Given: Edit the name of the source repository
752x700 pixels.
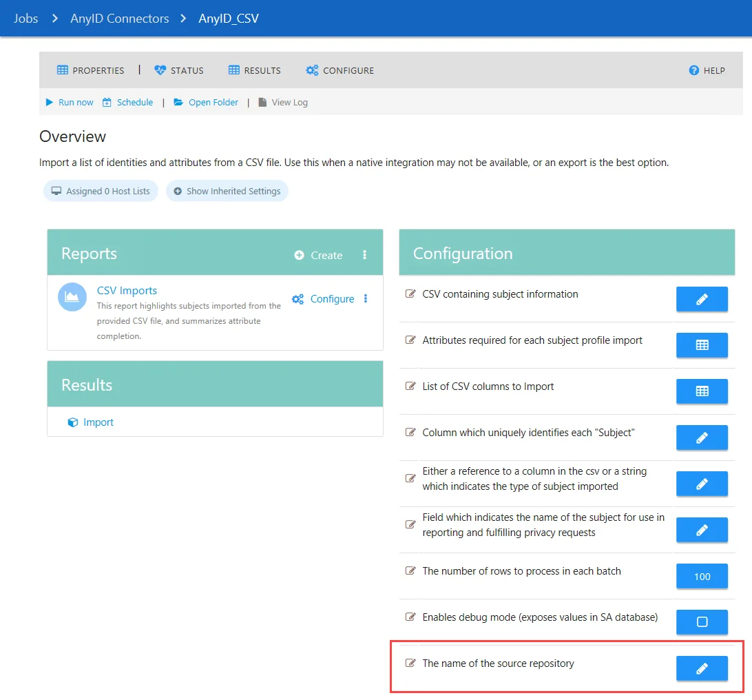Looking at the screenshot, I should [702, 668].
